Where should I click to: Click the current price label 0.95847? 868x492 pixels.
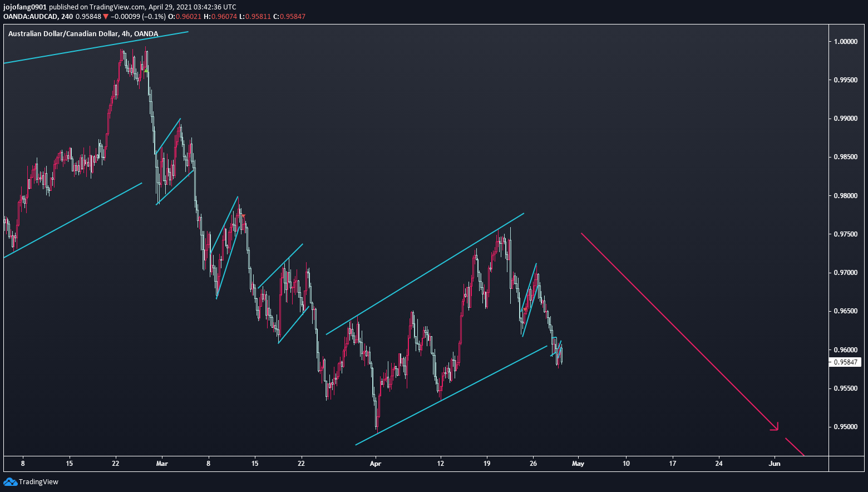coord(846,362)
